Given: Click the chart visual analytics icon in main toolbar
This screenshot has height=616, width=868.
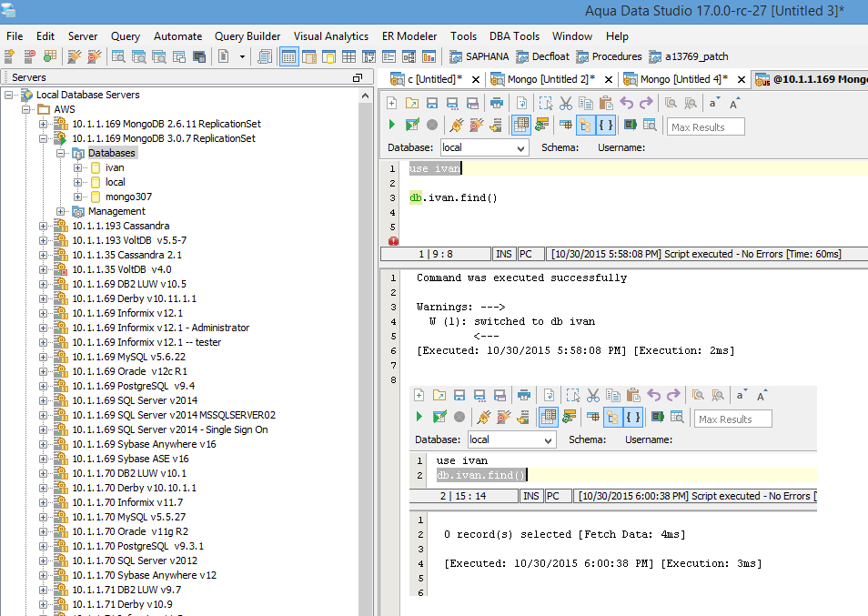Looking at the screenshot, I should click(x=429, y=56).
